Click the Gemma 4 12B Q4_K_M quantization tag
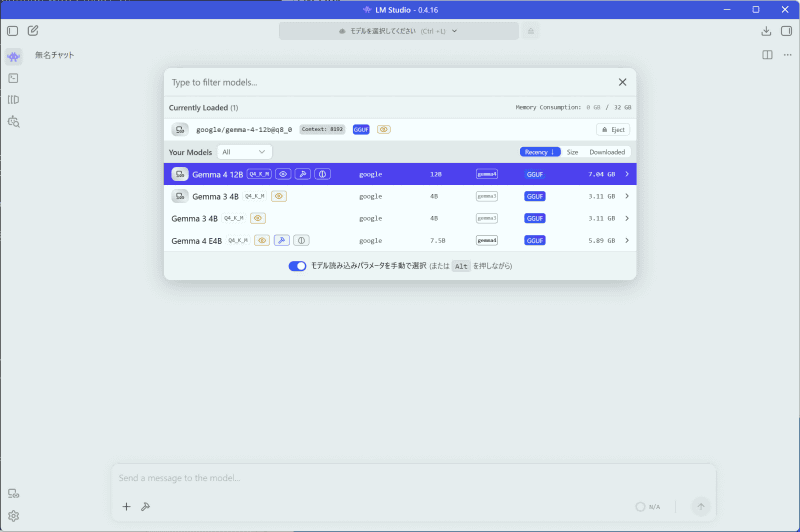Image resolution: width=800 pixels, height=532 pixels. point(259,174)
